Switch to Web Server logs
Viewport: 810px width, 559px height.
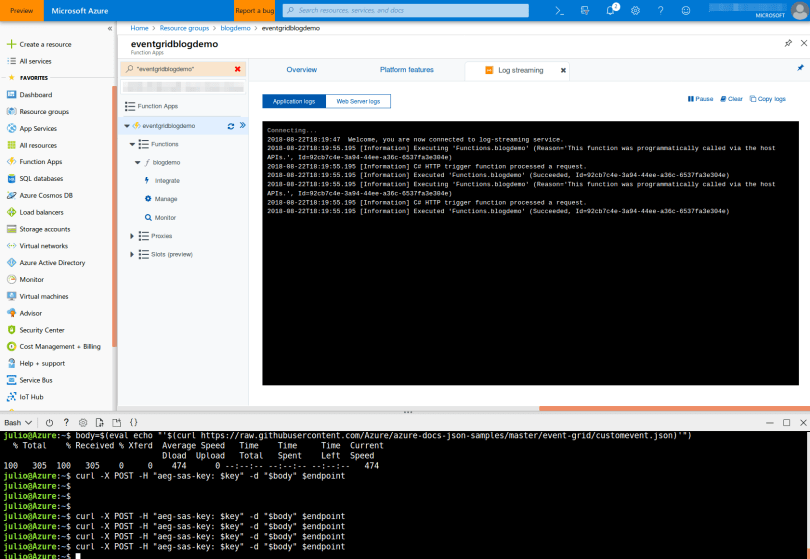(x=357, y=101)
